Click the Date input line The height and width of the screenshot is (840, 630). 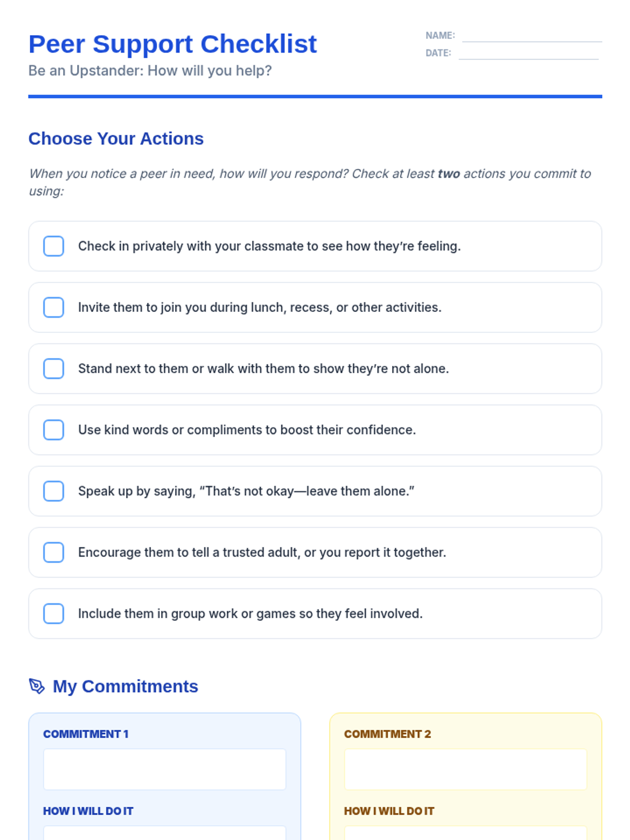528,53
